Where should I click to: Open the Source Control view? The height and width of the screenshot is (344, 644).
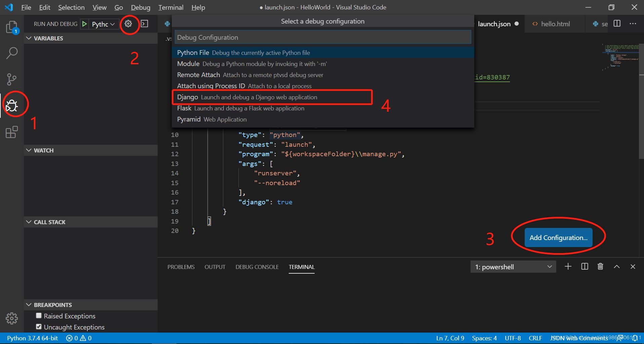[x=12, y=79]
